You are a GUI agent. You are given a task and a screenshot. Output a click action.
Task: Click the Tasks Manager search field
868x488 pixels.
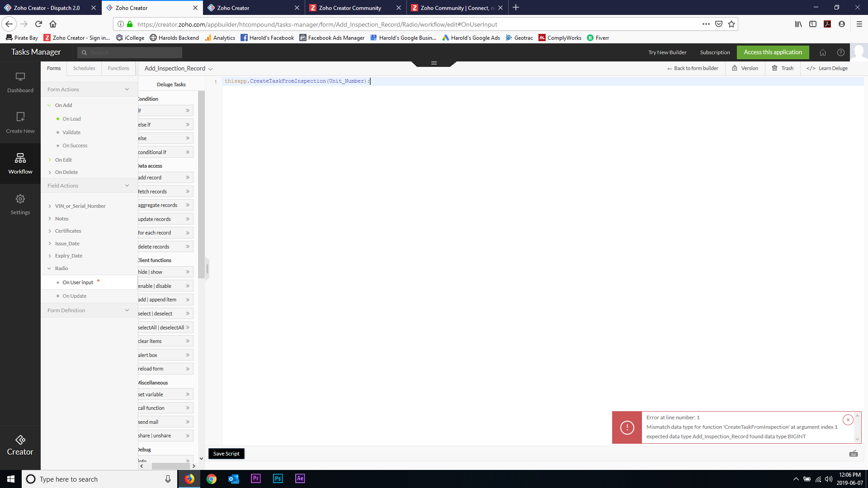click(131, 52)
